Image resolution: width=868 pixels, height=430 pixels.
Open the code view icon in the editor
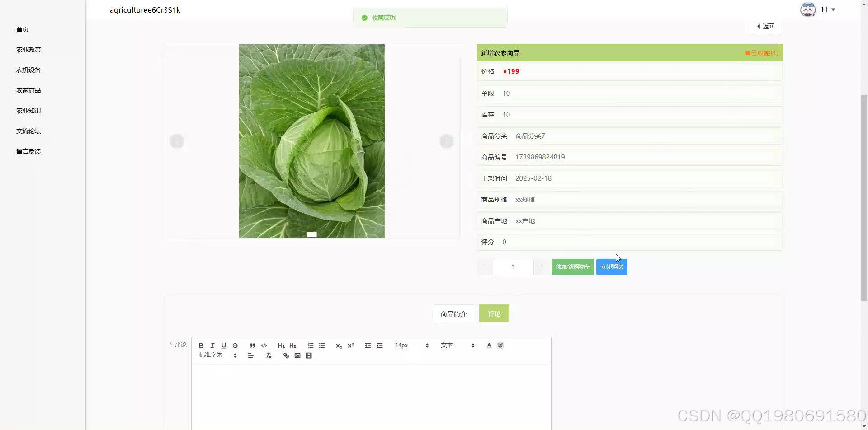pos(264,345)
